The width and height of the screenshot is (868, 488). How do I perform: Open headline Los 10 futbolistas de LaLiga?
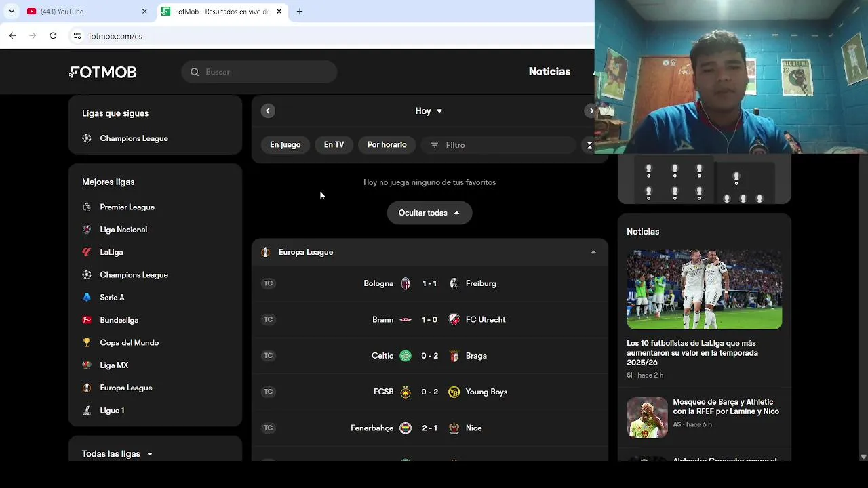click(x=692, y=353)
